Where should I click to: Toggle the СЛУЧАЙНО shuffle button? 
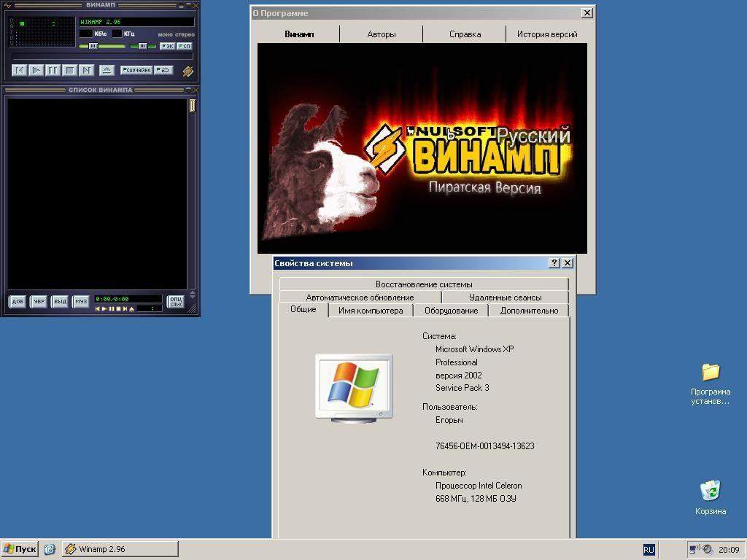(x=136, y=70)
